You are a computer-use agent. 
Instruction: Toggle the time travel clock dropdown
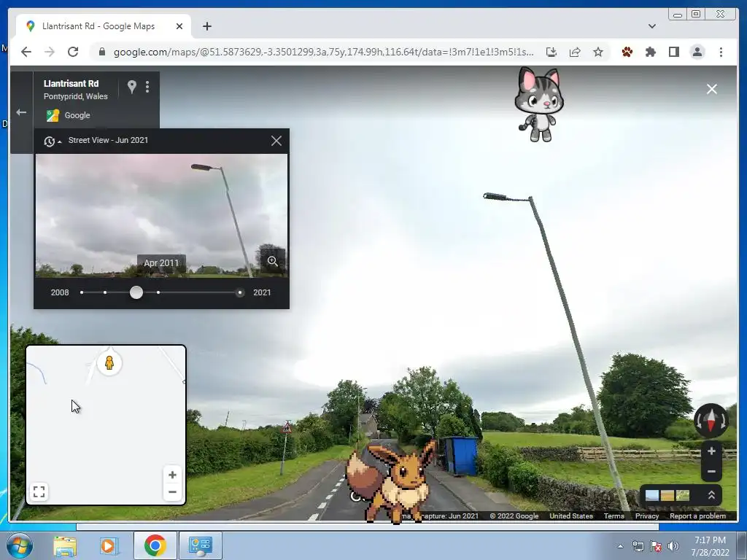tap(53, 141)
